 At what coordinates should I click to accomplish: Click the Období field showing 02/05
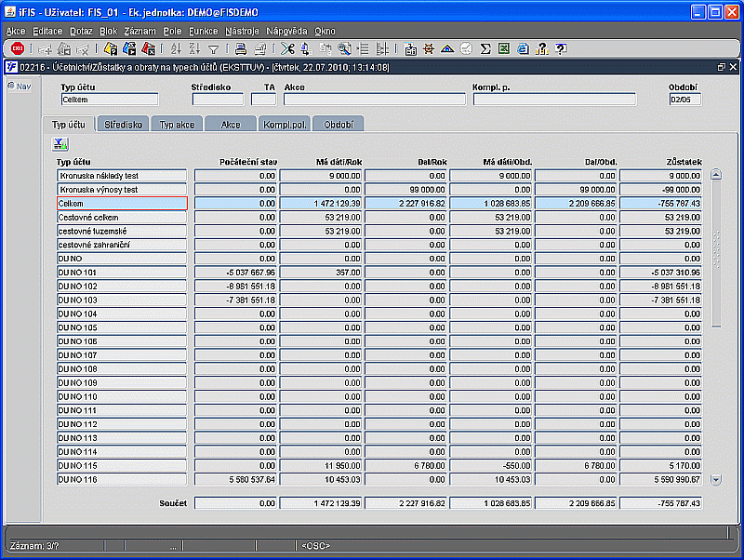685,100
